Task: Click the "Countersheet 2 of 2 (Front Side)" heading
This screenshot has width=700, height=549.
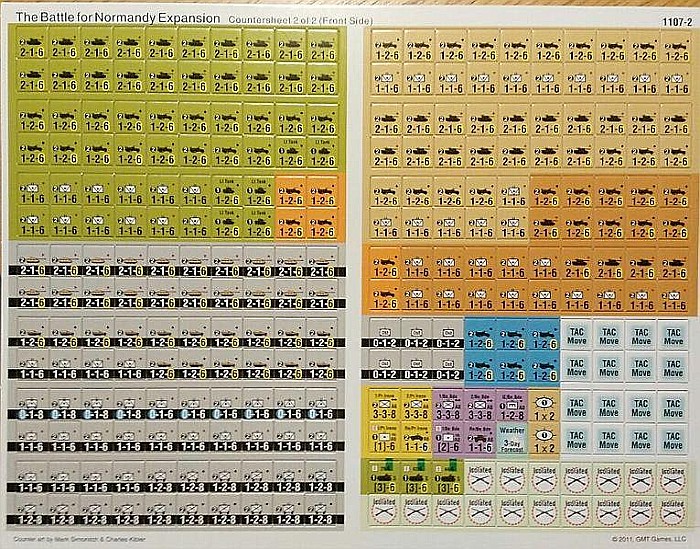Action: pos(300,20)
